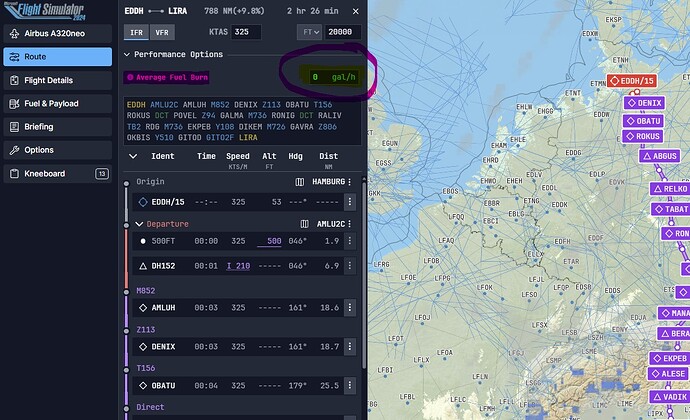Collapse the Performance Options section

[127, 54]
